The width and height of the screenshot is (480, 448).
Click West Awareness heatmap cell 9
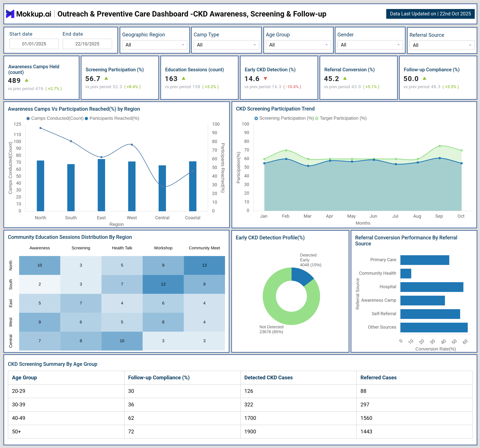[x=40, y=322]
